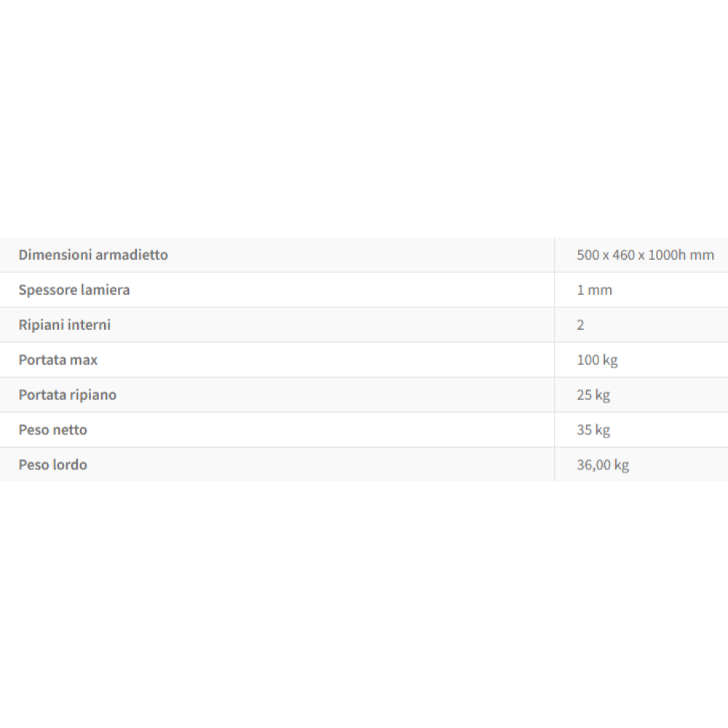Select the '36,00 kg' value

[603, 464]
